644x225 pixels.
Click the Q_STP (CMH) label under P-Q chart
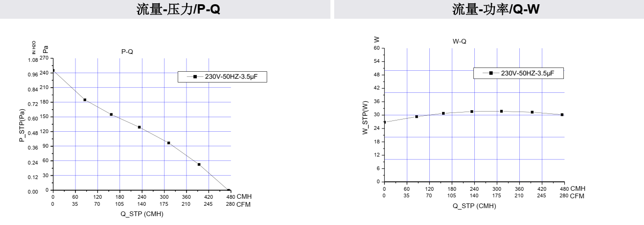coord(142,214)
